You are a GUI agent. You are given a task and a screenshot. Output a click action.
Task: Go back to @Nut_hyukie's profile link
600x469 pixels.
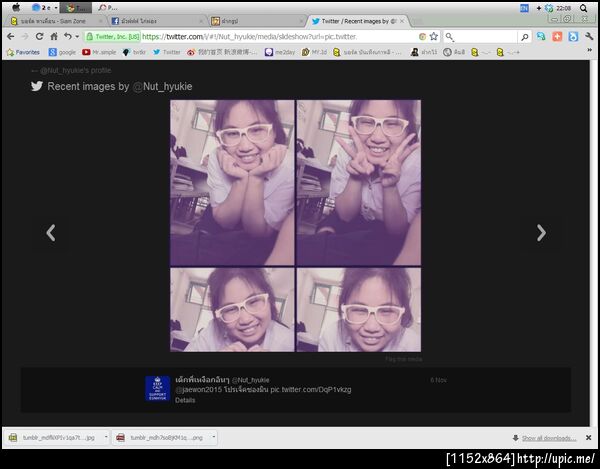point(71,70)
